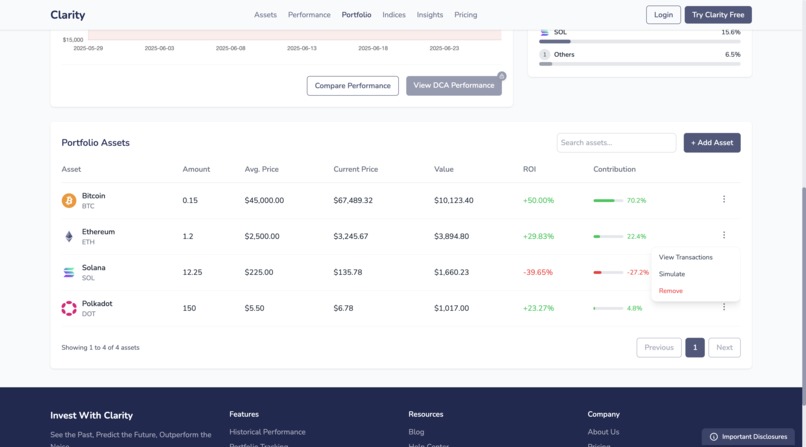The height and width of the screenshot is (447, 806).
Task: Choose View Transactions from context menu
Action: [685, 257]
